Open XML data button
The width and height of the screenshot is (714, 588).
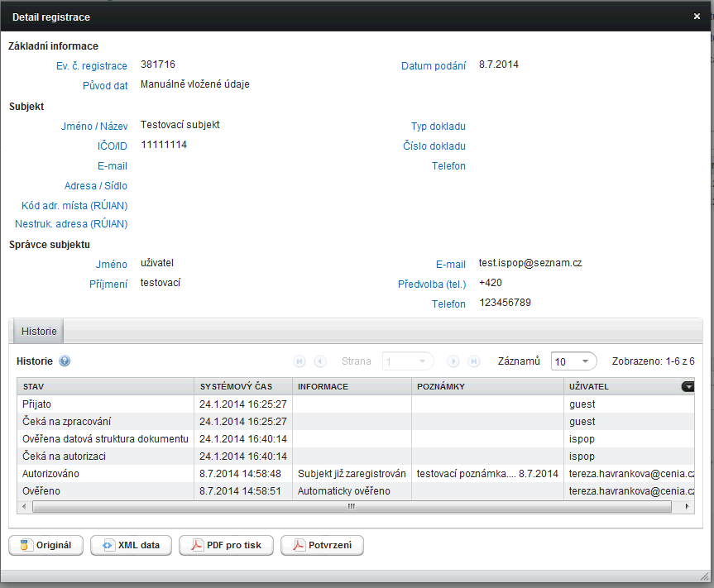(x=132, y=545)
